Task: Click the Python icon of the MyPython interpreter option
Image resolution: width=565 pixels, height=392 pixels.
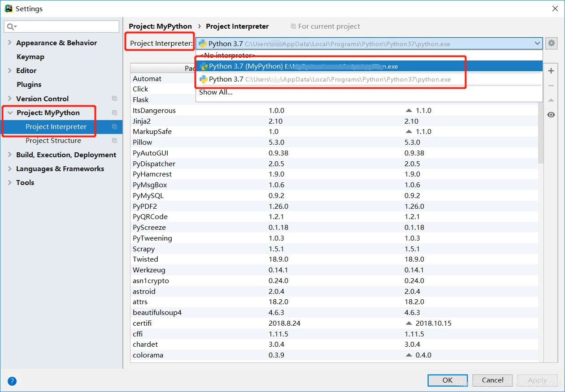Action: tap(204, 66)
